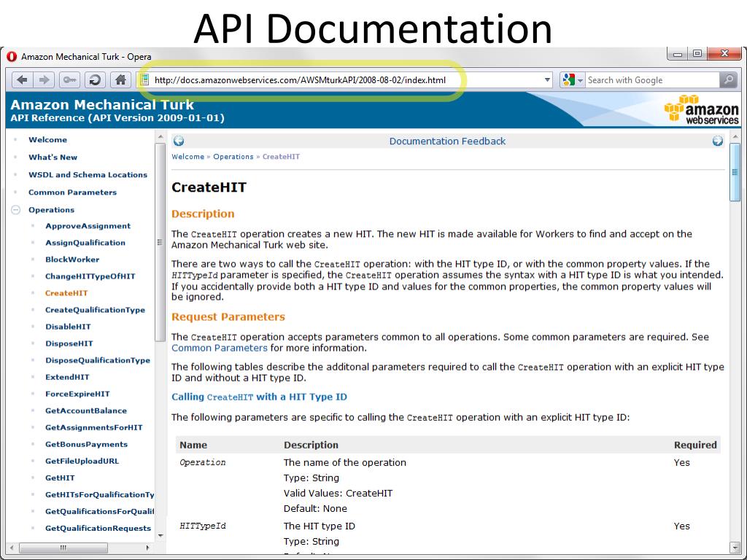The height and width of the screenshot is (560, 747).
Task: Open the key (password wand) toolbar button
Action: (x=69, y=80)
